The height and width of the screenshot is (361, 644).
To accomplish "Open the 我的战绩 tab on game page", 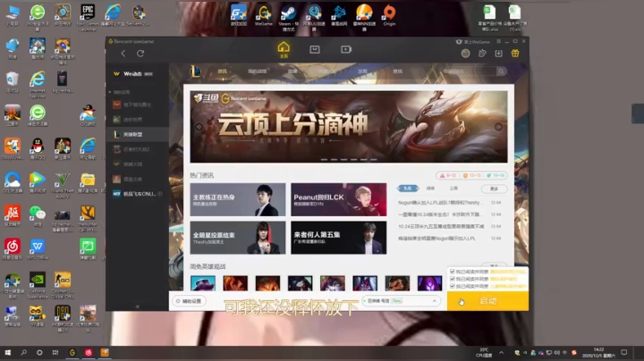I will click(x=258, y=71).
